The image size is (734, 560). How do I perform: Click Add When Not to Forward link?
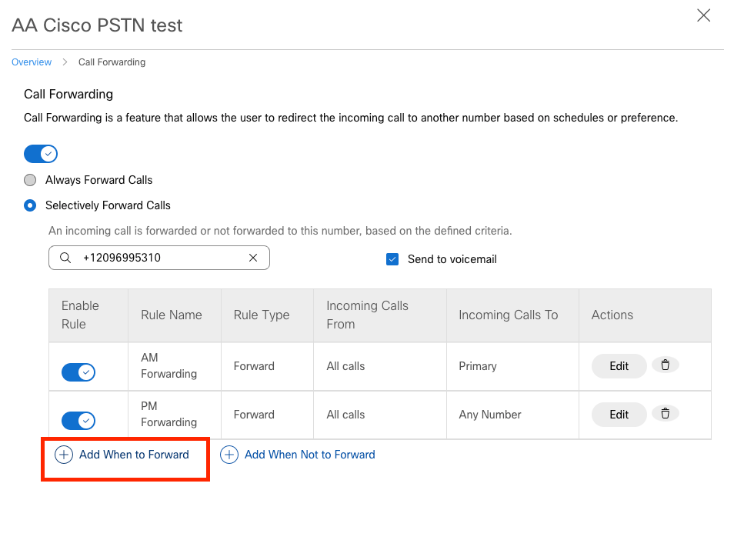(x=310, y=455)
